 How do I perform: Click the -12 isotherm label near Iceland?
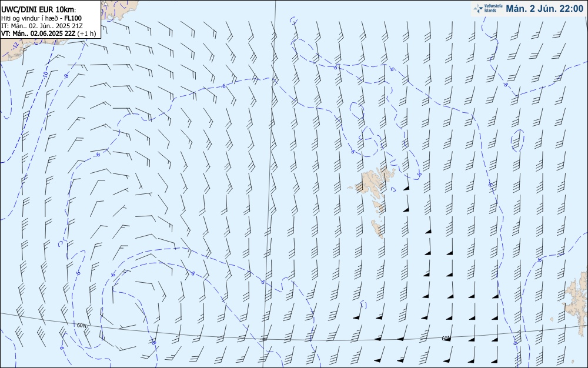(15, 45)
